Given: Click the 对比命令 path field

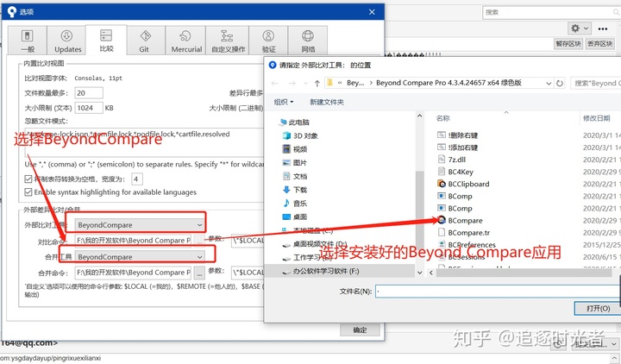Looking at the screenshot, I should (x=133, y=241).
